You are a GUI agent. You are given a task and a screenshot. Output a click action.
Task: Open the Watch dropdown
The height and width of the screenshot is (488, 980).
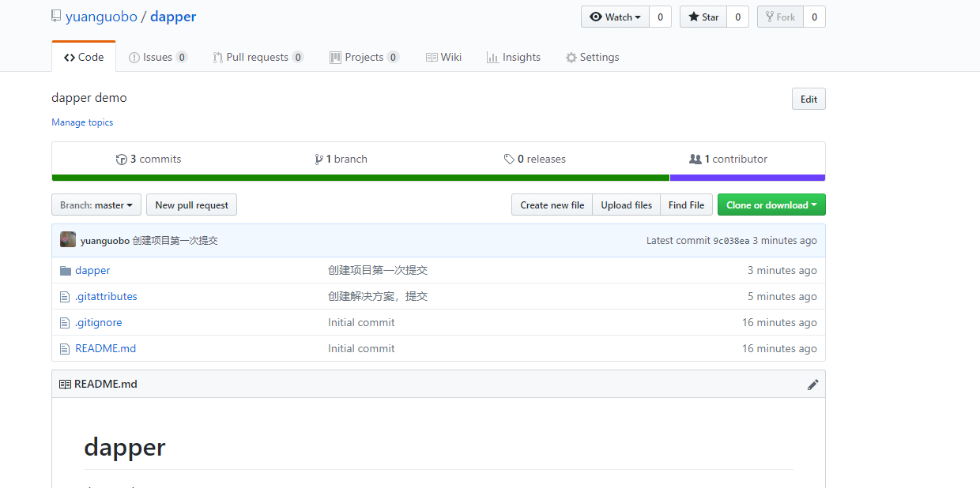[x=615, y=17]
